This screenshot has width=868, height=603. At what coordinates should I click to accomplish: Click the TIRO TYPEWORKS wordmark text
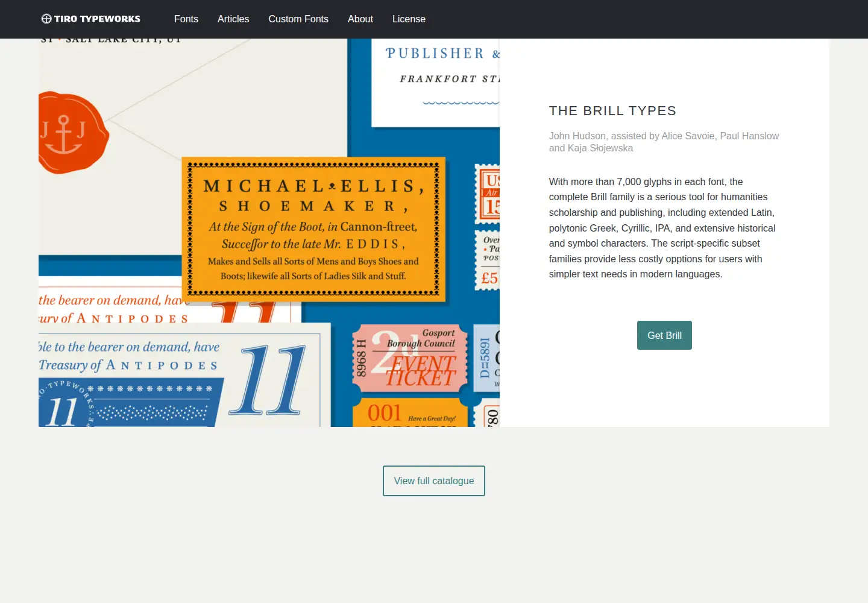pyautogui.click(x=97, y=19)
